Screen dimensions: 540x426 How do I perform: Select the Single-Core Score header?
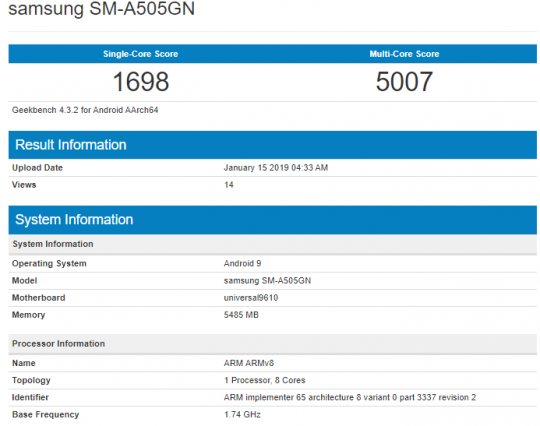[141, 54]
